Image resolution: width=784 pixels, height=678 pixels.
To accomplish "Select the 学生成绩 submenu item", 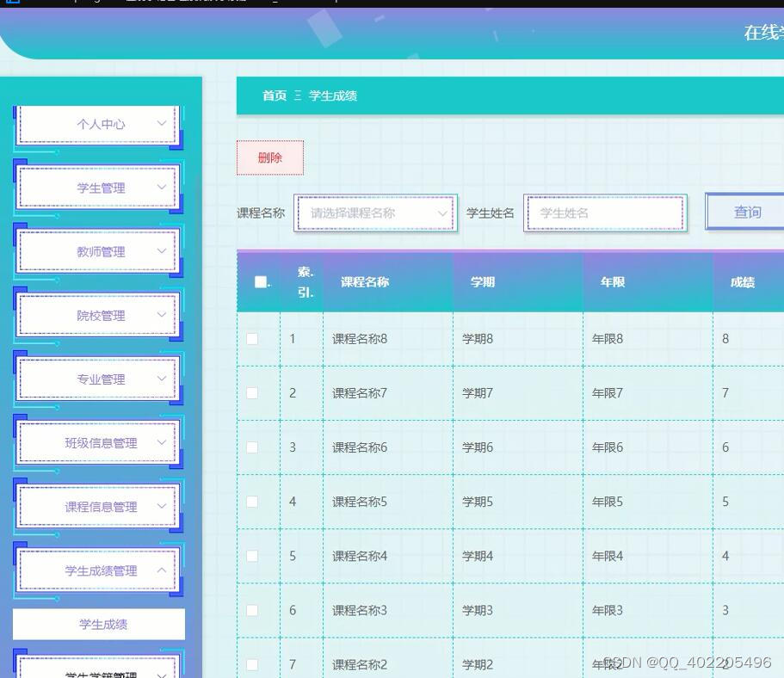I will (x=96, y=623).
